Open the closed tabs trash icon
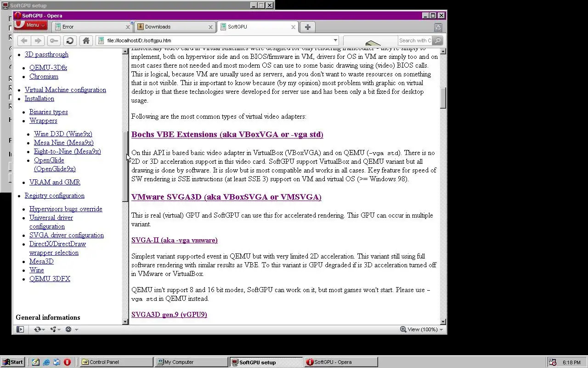 [438, 27]
